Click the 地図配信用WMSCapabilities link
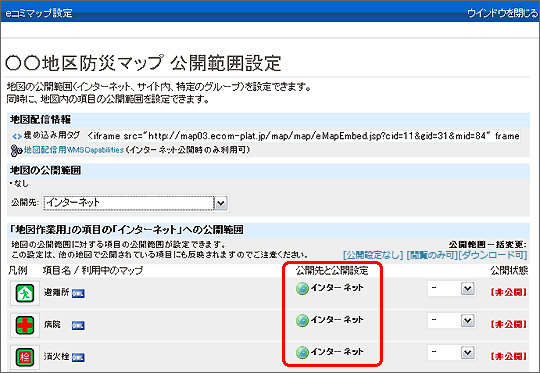Screen dimensions: 540x373 click(74, 150)
